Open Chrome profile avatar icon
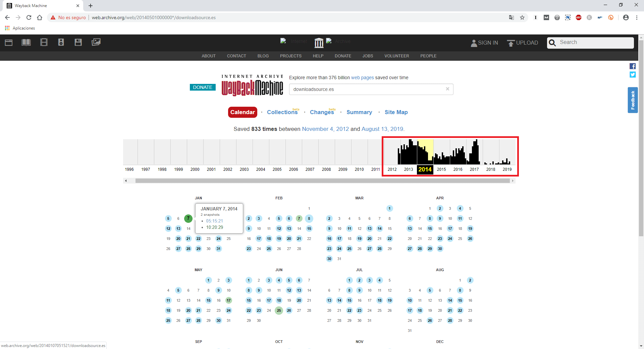 (626, 17)
